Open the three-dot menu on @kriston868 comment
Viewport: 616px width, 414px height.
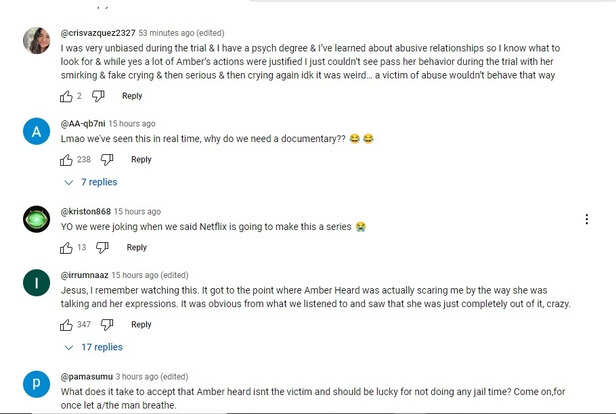(x=586, y=219)
